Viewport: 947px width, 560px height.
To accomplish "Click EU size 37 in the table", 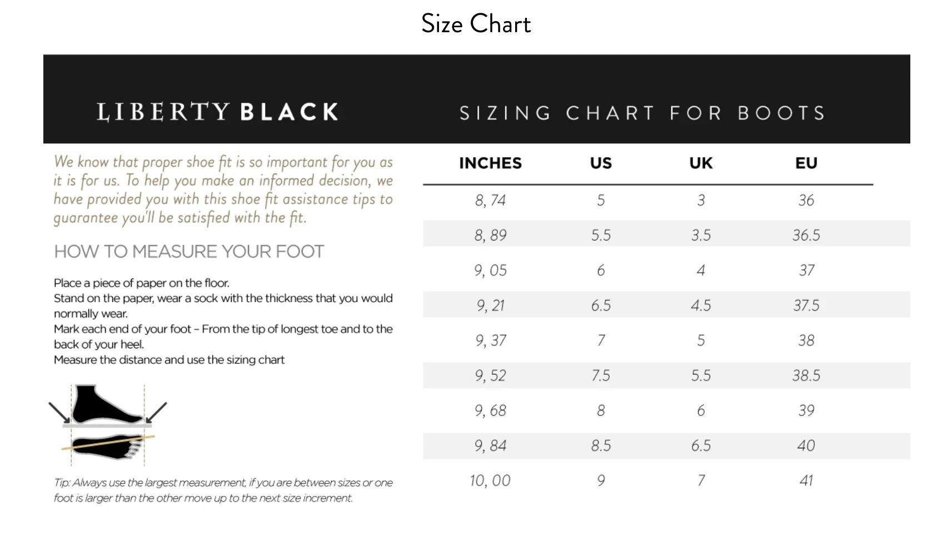I will (806, 271).
